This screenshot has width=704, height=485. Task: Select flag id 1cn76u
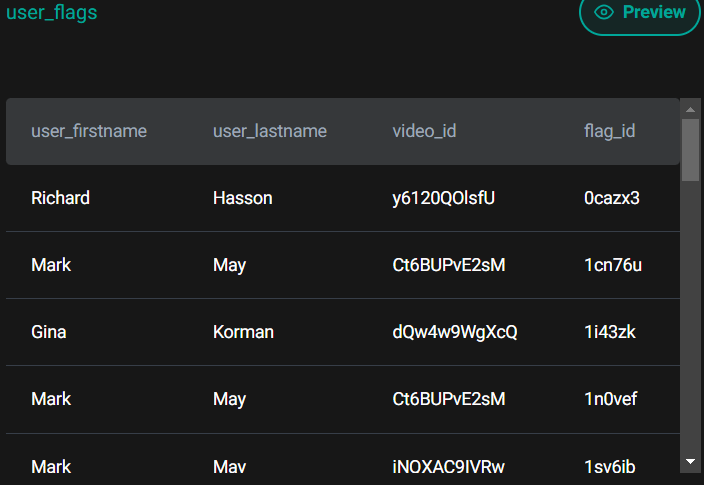click(612, 265)
